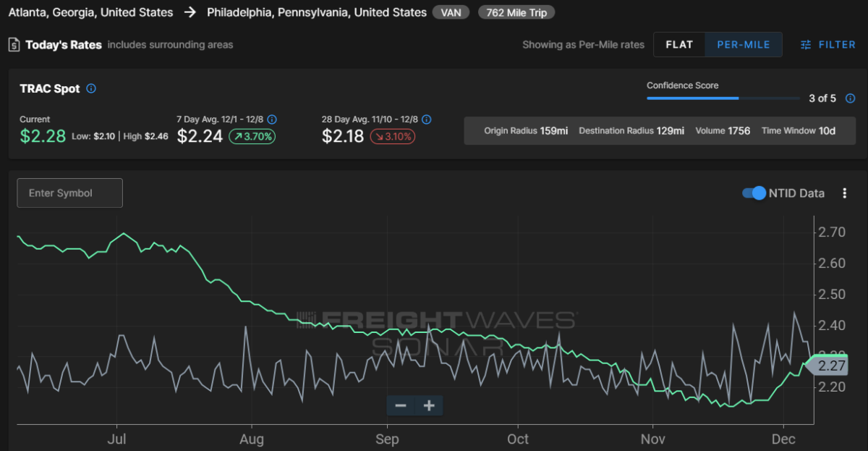Toggle the NTID Data switch

(x=754, y=193)
